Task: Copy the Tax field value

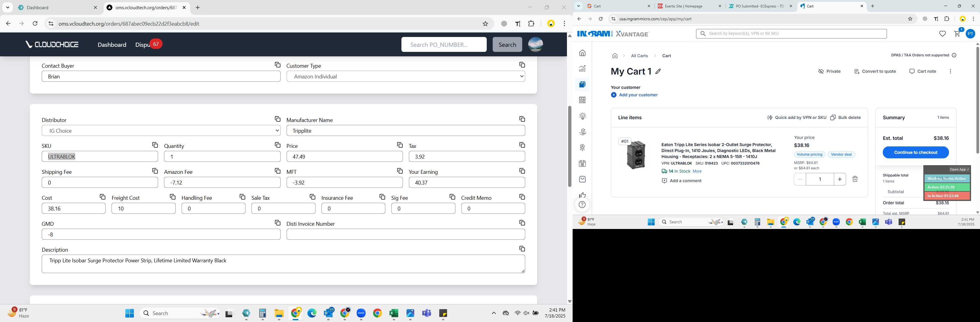Action: click(522, 145)
